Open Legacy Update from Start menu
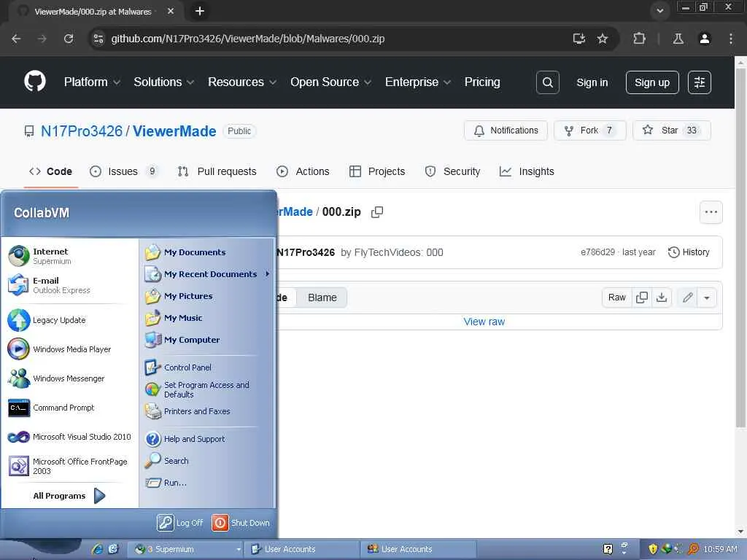Viewport: 747px width, 560px height. (47, 320)
